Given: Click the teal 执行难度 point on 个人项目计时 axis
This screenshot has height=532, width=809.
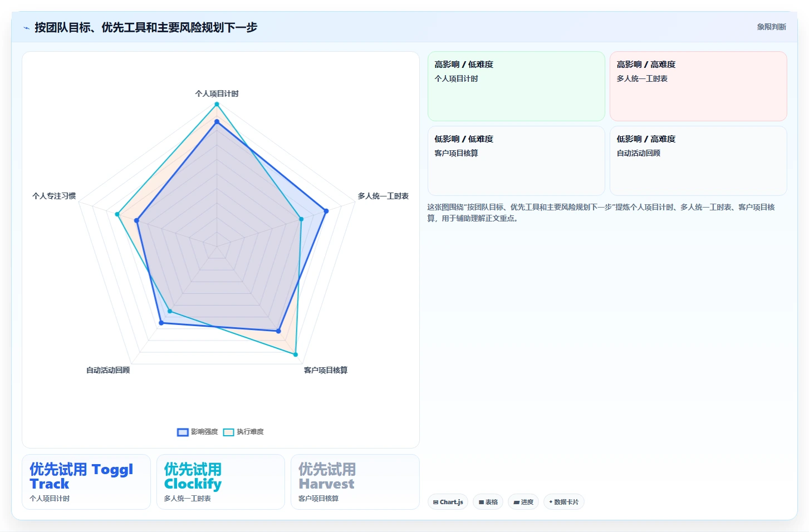Looking at the screenshot, I should tap(217, 104).
